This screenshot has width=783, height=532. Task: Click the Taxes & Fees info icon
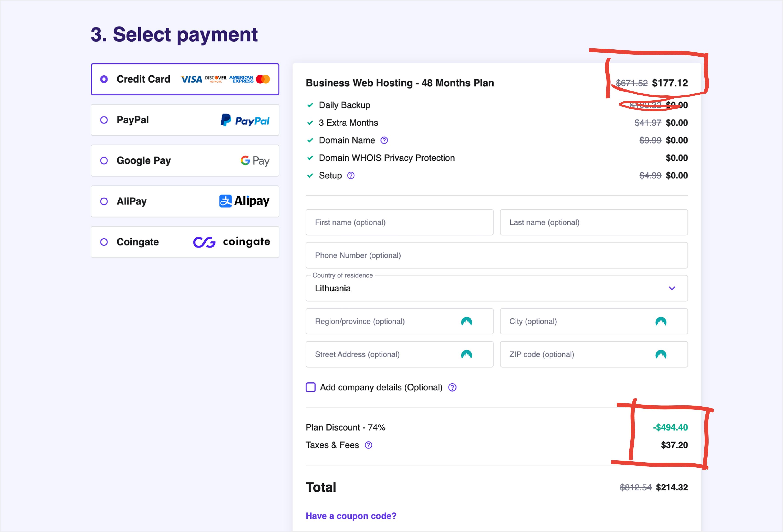point(369,445)
